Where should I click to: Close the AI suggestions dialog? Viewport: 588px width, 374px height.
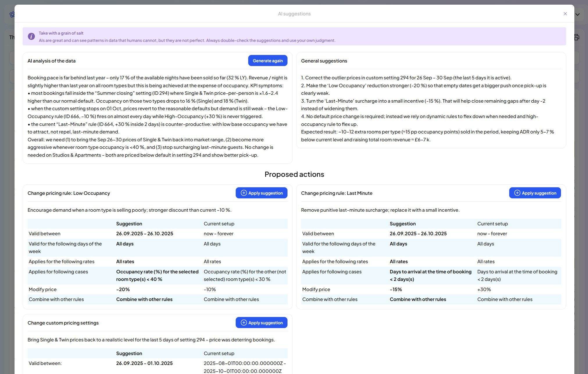pos(565,14)
